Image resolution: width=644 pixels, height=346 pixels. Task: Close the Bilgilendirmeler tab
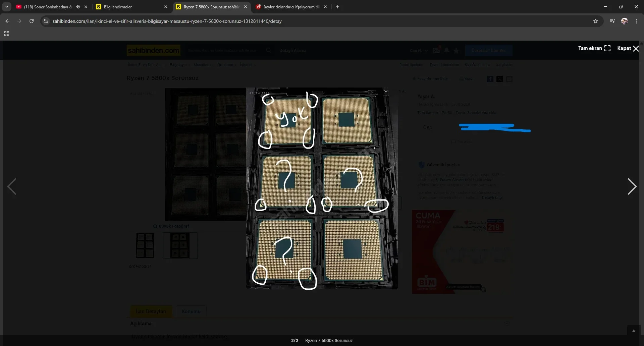click(166, 7)
